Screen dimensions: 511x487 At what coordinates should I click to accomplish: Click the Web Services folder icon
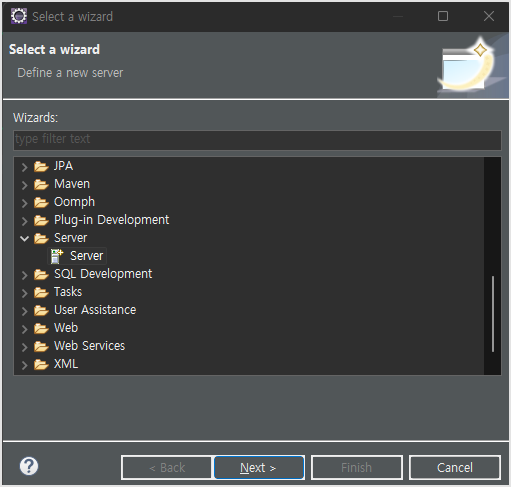[x=41, y=346]
